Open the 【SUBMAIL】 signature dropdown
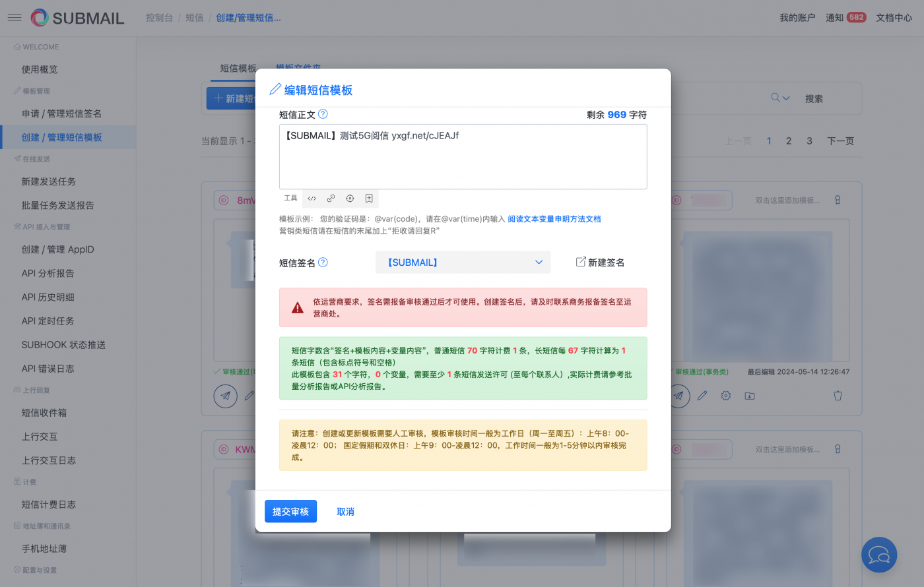The height and width of the screenshot is (587, 924). pos(463,262)
